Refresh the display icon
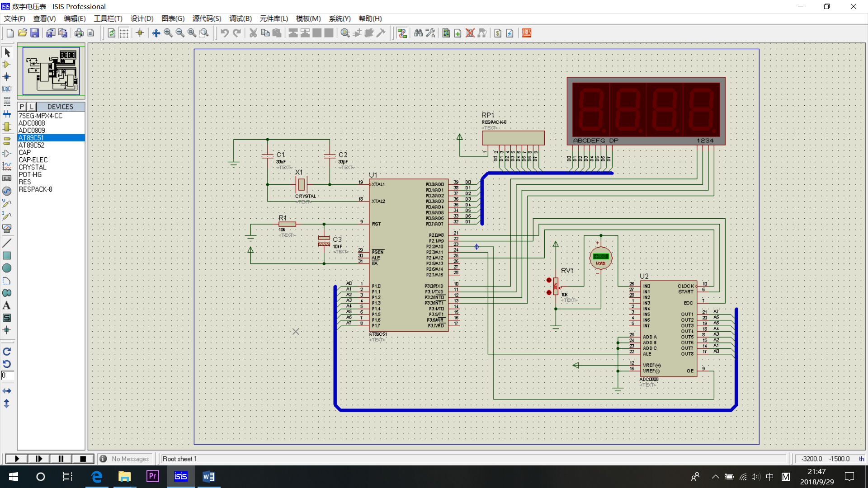This screenshot has width=868, height=488. [112, 33]
